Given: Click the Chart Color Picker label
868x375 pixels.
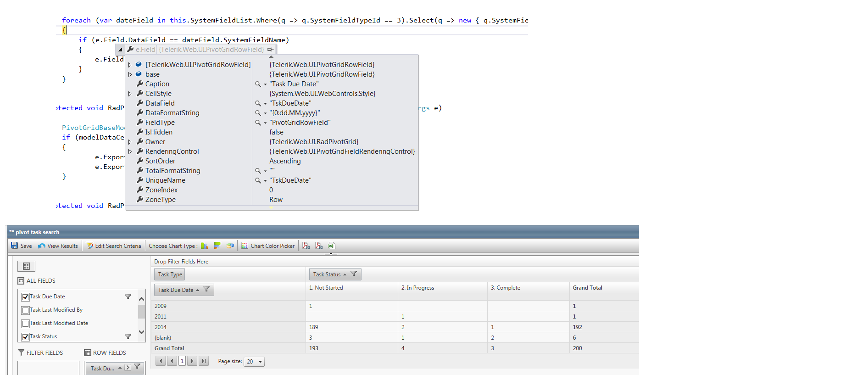Looking at the screenshot, I should pos(273,246).
